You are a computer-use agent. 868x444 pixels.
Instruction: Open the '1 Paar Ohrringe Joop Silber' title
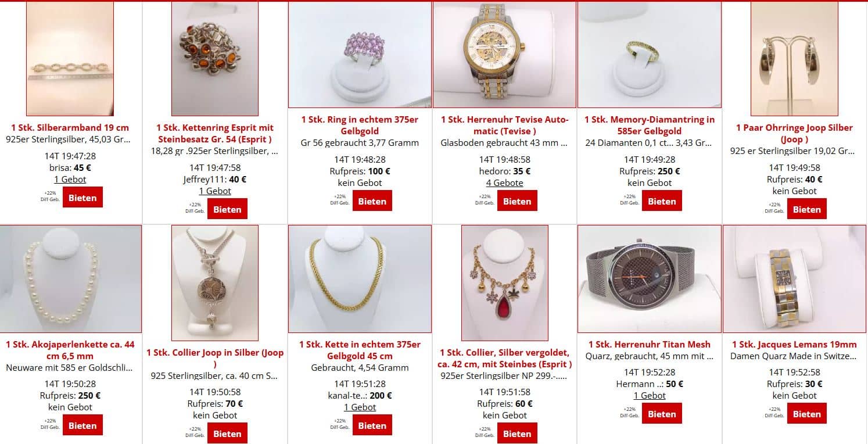coord(794,133)
